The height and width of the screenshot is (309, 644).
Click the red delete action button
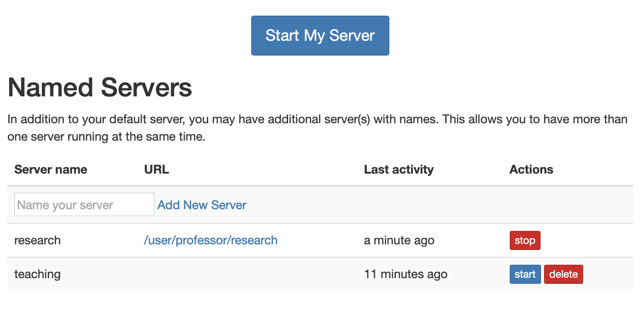coord(563,274)
